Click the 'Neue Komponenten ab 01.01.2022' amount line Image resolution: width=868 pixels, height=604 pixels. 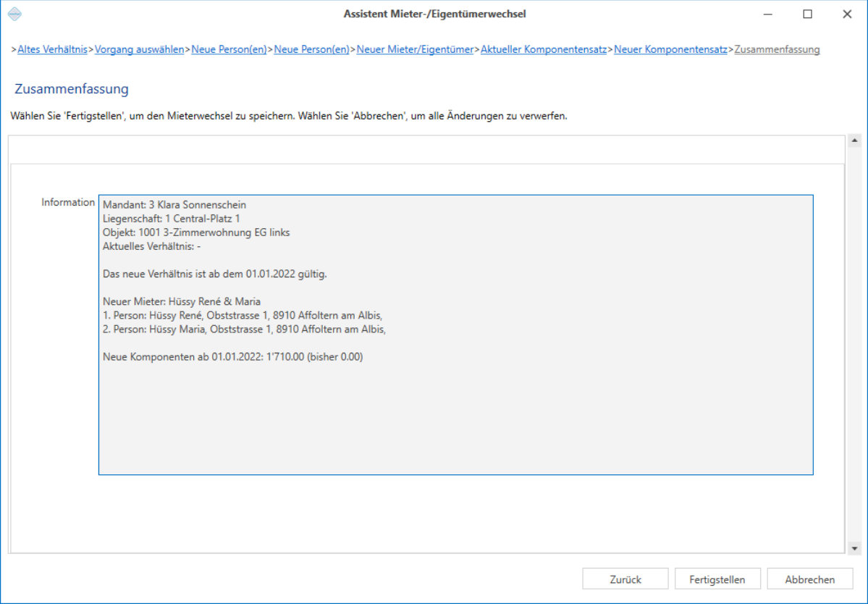tap(233, 357)
